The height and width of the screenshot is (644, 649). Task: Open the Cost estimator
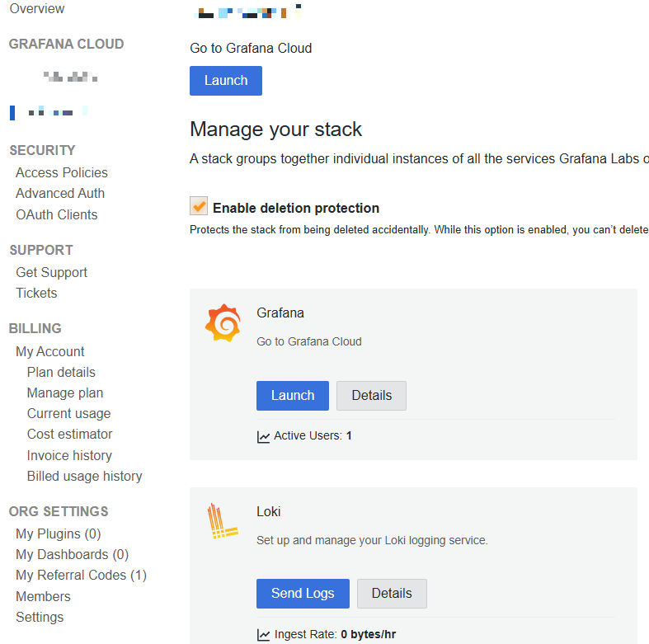[x=69, y=435]
